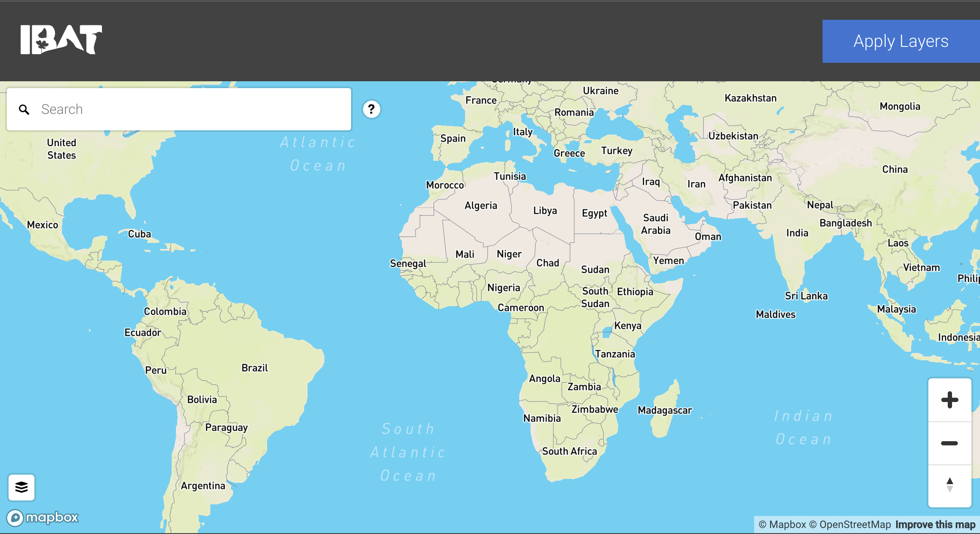Screen dimensions: 980x534
Task: Select Kazakhstan on the map
Action: (751, 98)
